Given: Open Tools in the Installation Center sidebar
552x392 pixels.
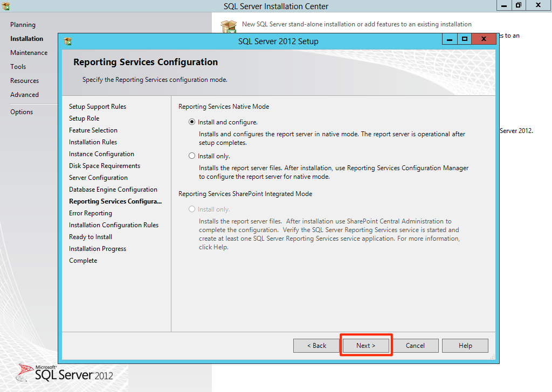Looking at the screenshot, I should (x=18, y=67).
